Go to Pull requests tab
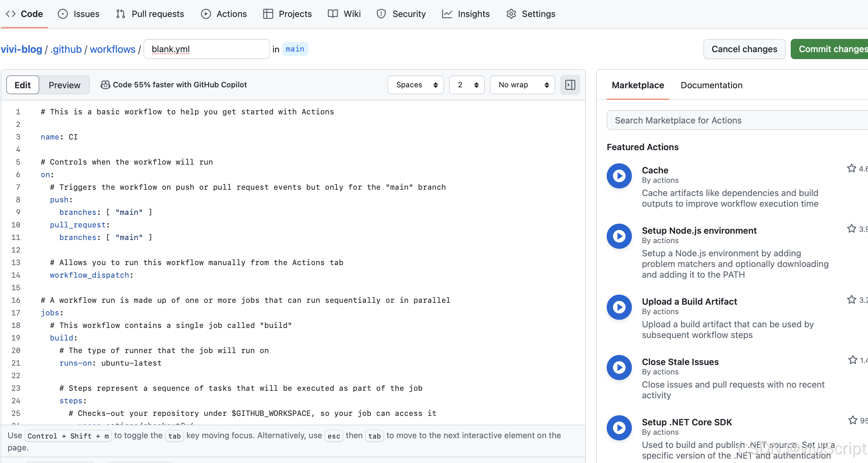Viewport: 868px width, 463px height. (x=150, y=14)
